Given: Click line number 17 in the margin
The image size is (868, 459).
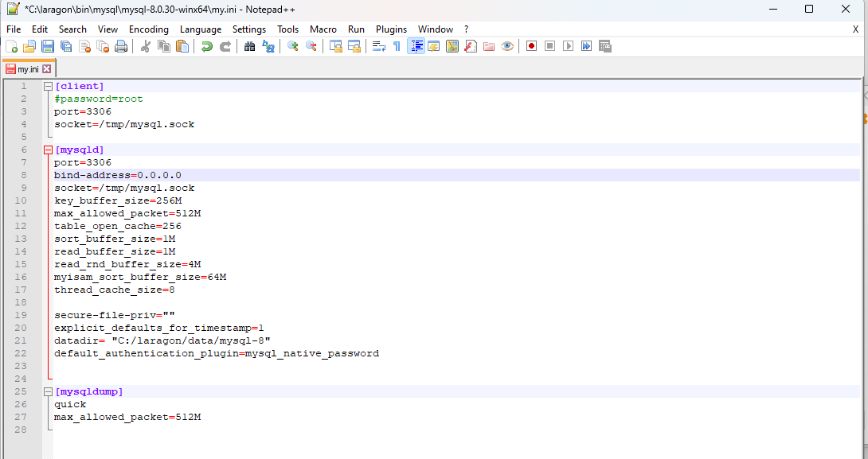Looking at the screenshot, I should 21,290.
